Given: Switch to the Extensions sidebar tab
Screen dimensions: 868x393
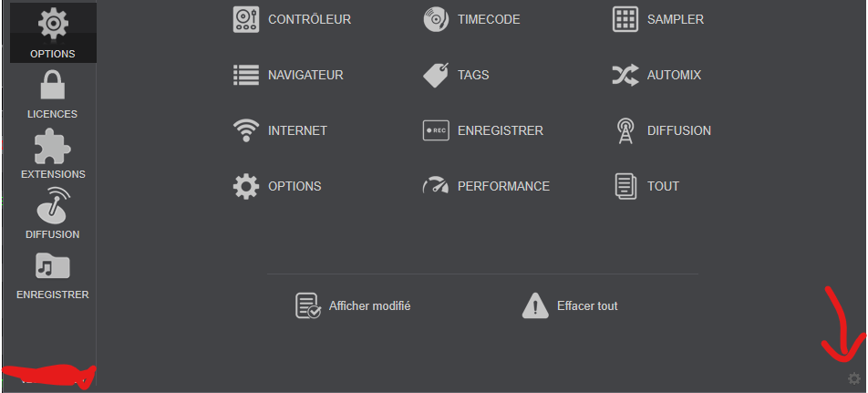Looking at the screenshot, I should 53,154.
